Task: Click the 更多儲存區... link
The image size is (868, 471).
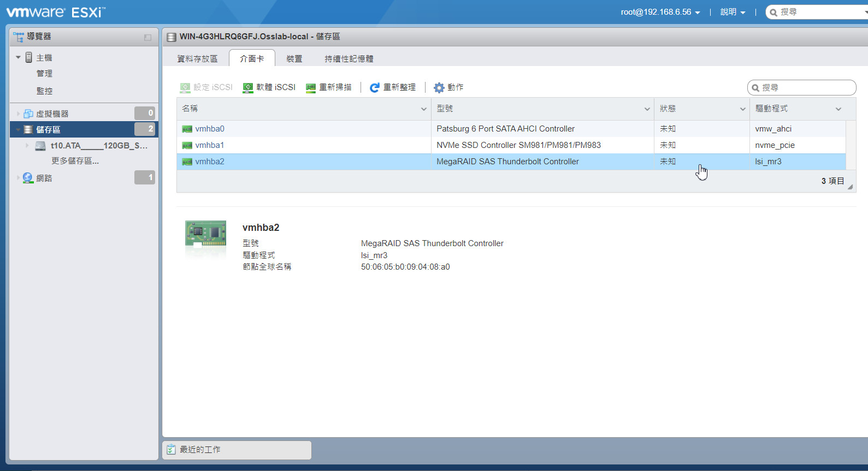Action: pyautogui.click(x=75, y=161)
